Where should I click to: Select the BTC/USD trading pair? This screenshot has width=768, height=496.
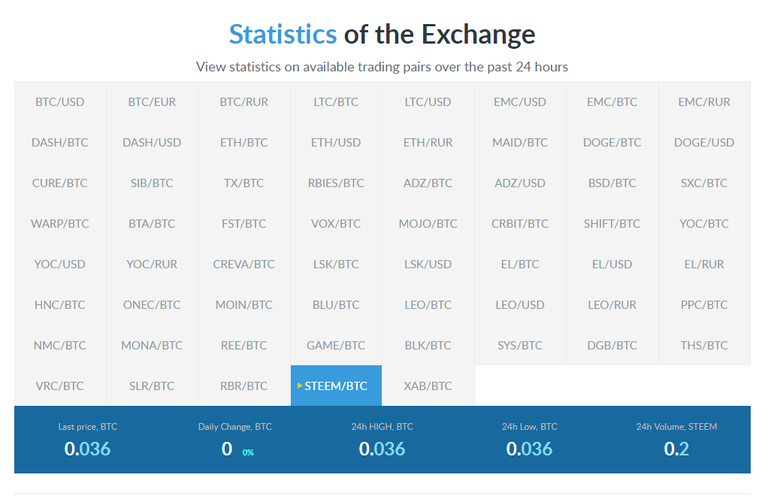pos(60,102)
